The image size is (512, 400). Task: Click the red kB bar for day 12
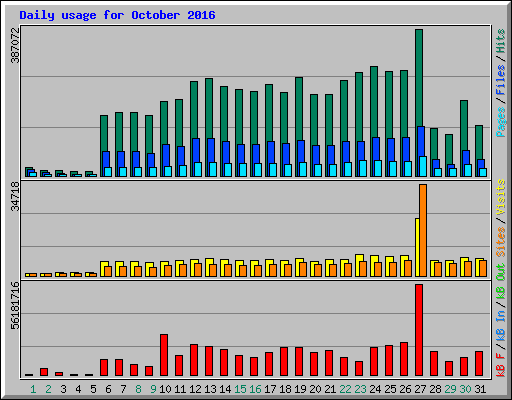194,360
